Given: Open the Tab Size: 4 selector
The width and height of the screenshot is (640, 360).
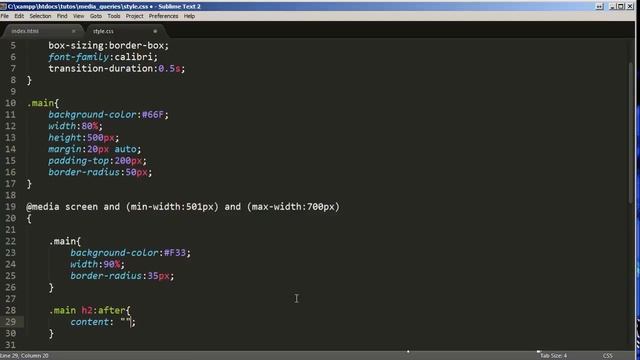Looking at the screenshot, I should [553, 356].
